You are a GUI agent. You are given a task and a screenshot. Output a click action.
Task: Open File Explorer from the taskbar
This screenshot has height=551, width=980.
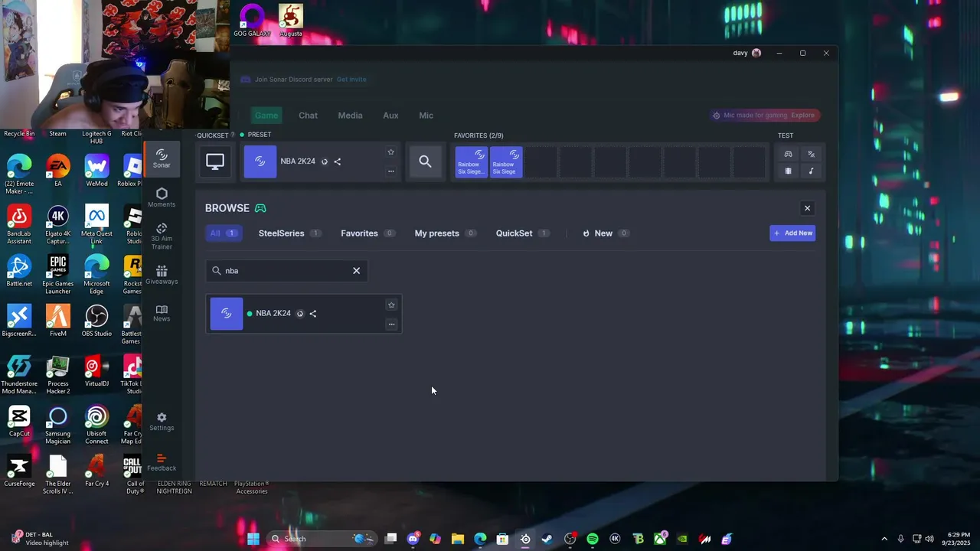pyautogui.click(x=457, y=539)
